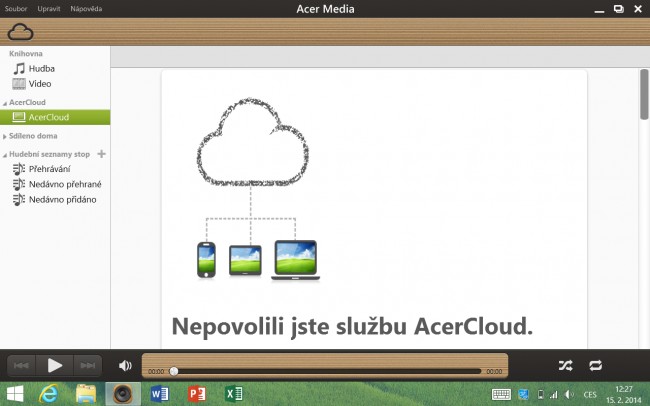This screenshot has width=650, height=406.
Task: Collapse the AcerCloud section
Action: point(5,103)
